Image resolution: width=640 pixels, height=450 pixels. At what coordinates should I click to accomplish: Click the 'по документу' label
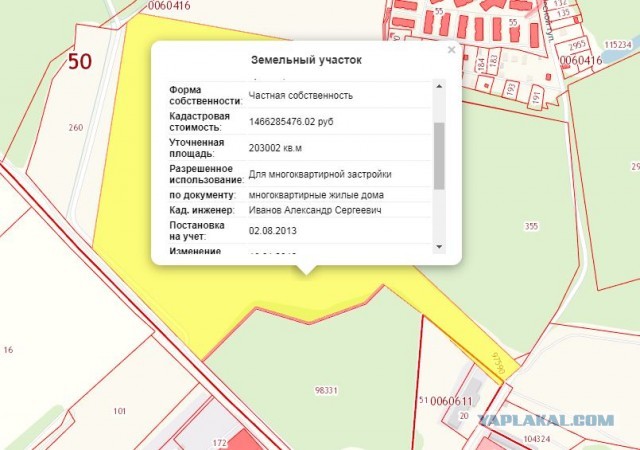(x=202, y=195)
